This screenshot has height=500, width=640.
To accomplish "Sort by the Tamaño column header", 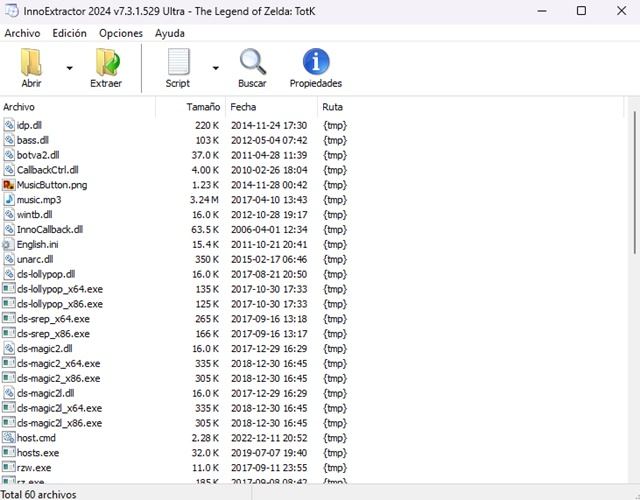I will (191, 107).
